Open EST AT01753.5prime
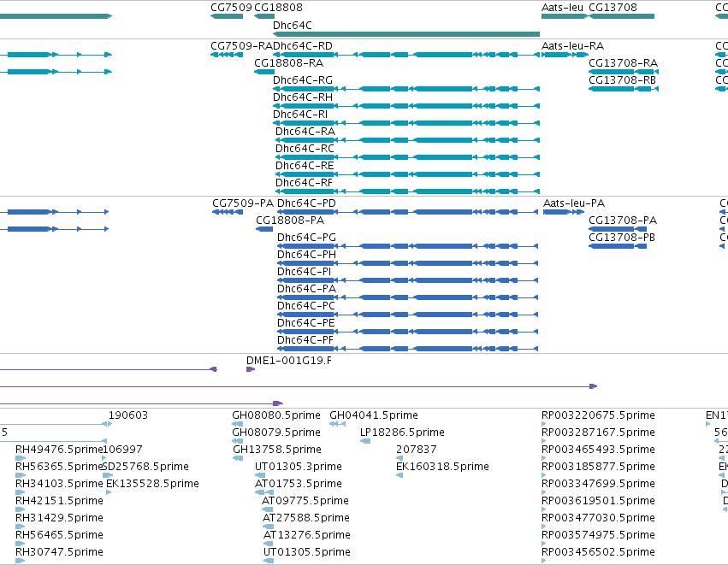This screenshot has width=728, height=565. 298,484
